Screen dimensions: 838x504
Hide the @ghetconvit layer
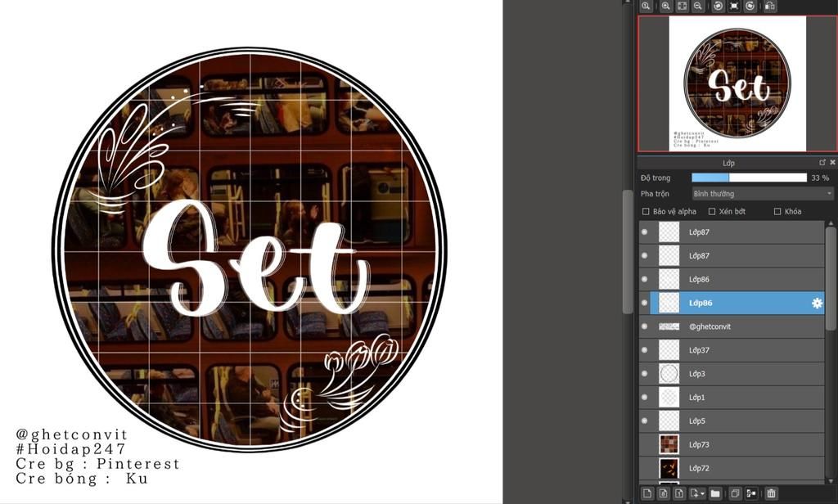(x=645, y=326)
